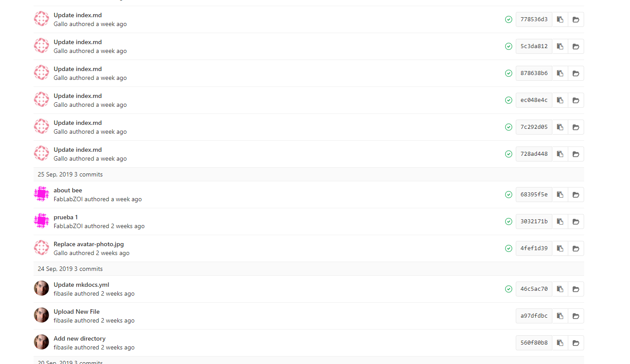630x364 pixels.
Task: View passed pipeline status for commit 46c5ac70
Action: tap(509, 289)
